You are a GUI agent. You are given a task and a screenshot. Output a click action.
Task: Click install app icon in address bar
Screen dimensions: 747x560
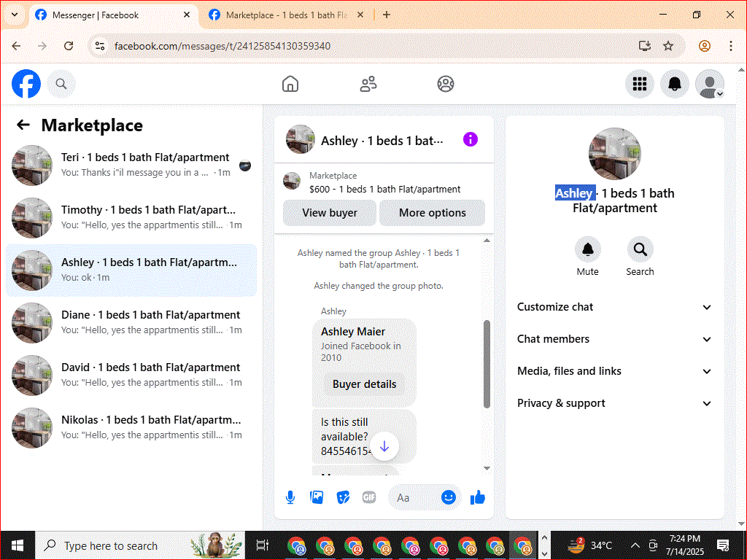tap(645, 46)
